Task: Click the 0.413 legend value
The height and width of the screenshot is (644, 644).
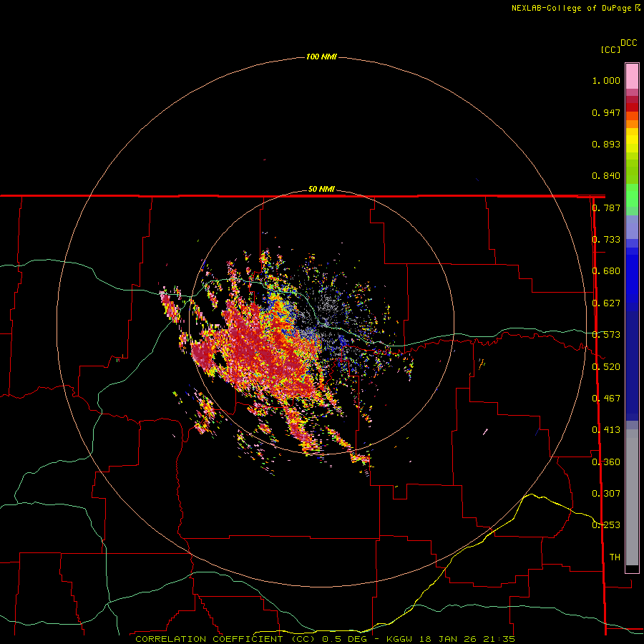Action: tap(606, 430)
